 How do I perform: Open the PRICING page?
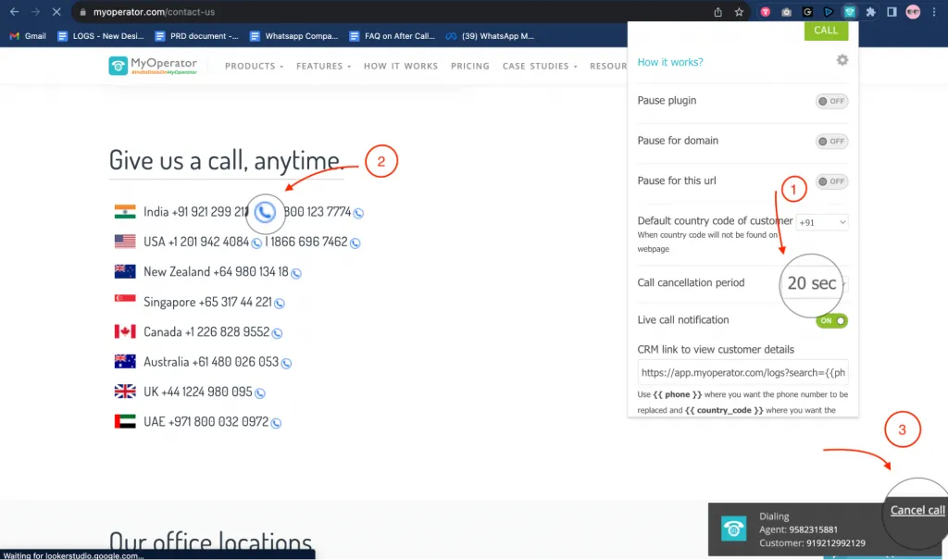(469, 66)
